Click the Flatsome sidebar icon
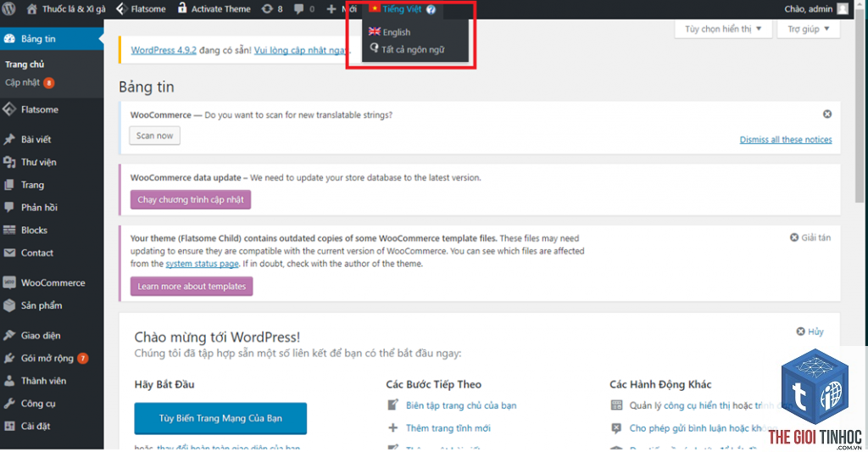Viewport: 868px width, 452px height. coord(9,109)
